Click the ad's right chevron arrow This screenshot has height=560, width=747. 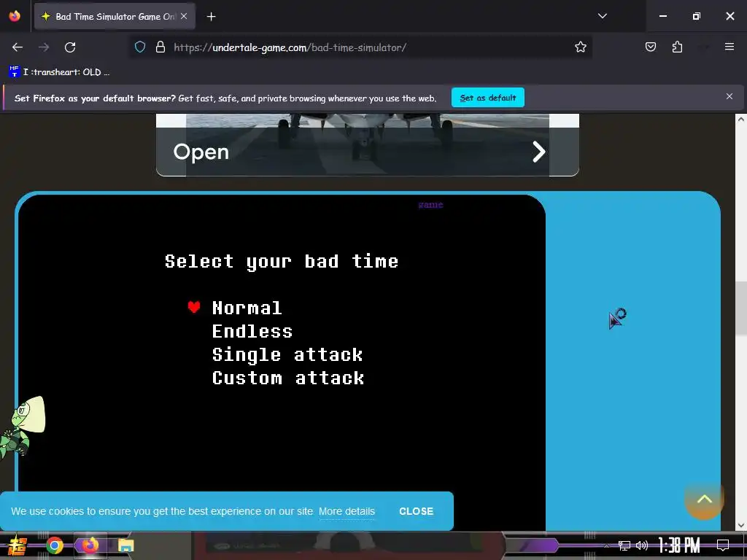(x=539, y=152)
